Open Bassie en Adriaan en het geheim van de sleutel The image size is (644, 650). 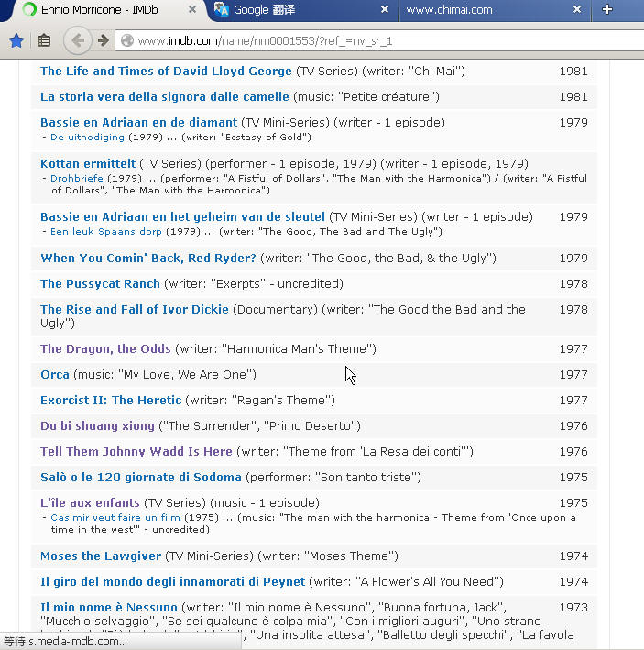coord(182,216)
